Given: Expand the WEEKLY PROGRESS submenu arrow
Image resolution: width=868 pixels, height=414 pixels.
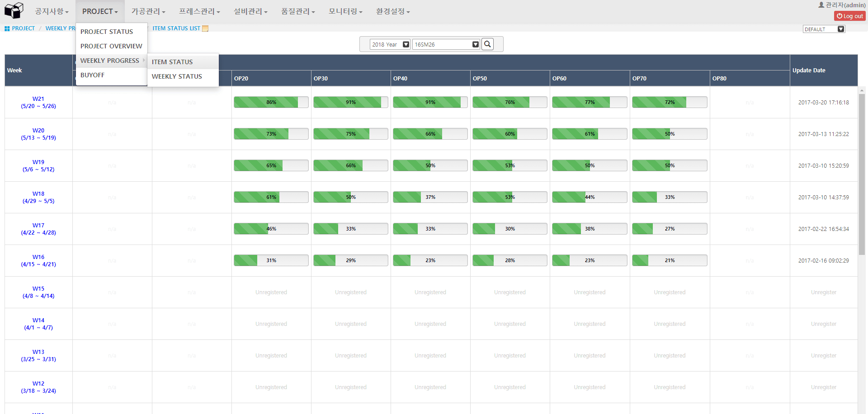Looking at the screenshot, I should point(144,60).
